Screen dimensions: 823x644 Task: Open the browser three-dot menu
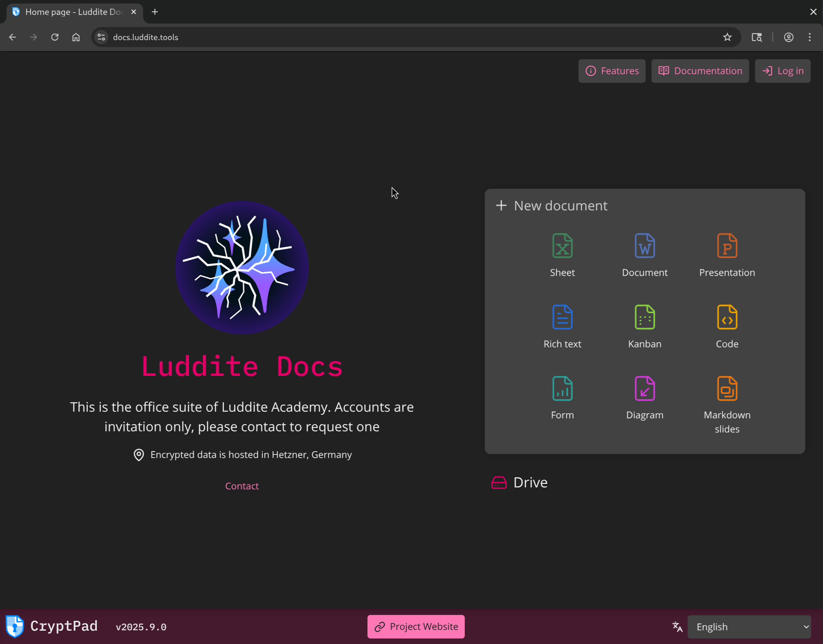(x=810, y=37)
